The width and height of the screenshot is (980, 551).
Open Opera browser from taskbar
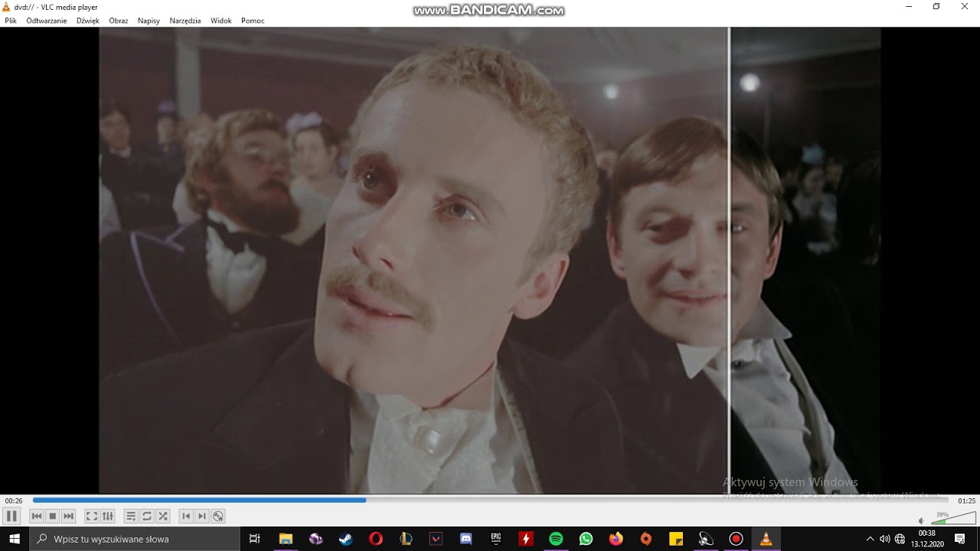coord(376,539)
